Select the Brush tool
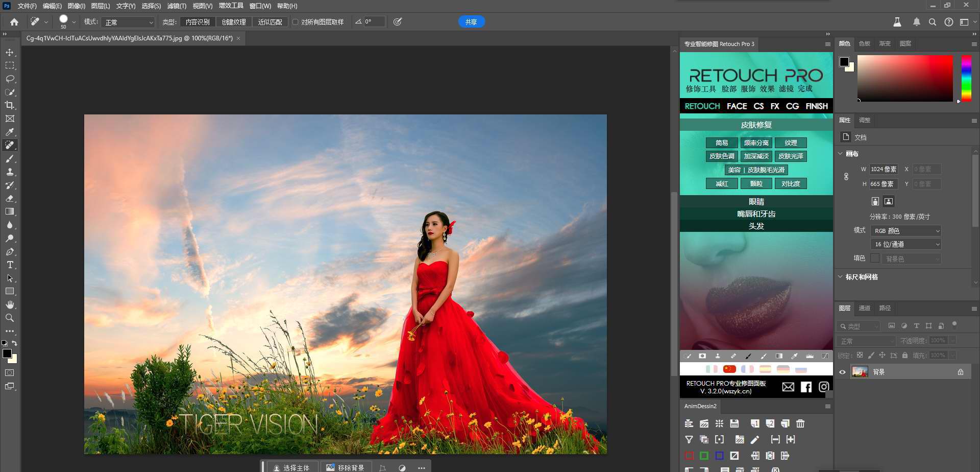The width and height of the screenshot is (980, 472). coord(10,158)
